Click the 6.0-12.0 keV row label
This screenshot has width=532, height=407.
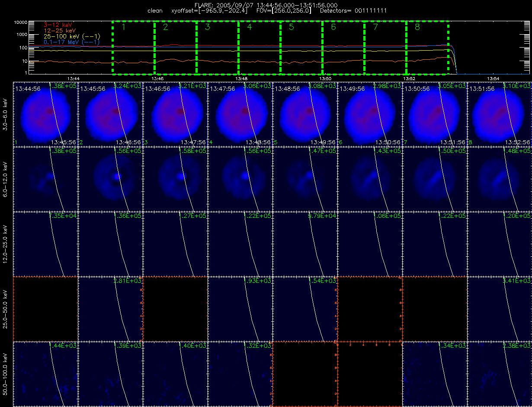pyautogui.click(x=5, y=179)
